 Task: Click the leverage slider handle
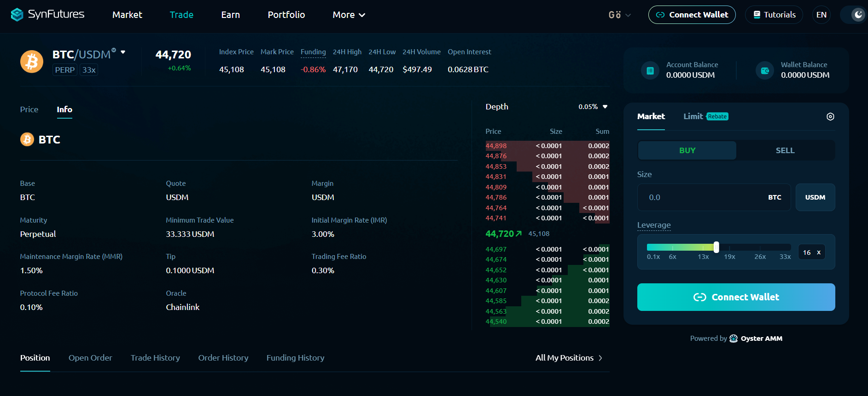point(716,247)
